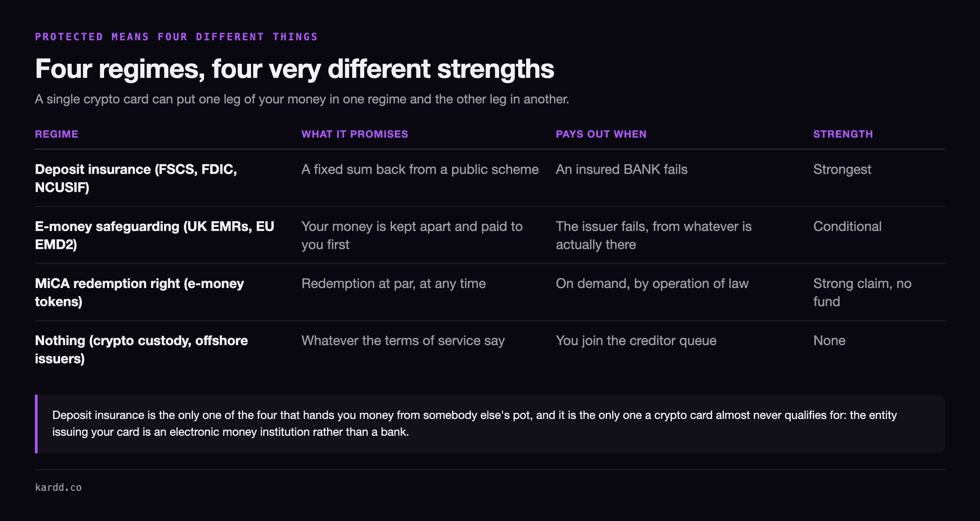The height and width of the screenshot is (521, 980).
Task: Click the 'None' strength cell
Action: [829, 340]
